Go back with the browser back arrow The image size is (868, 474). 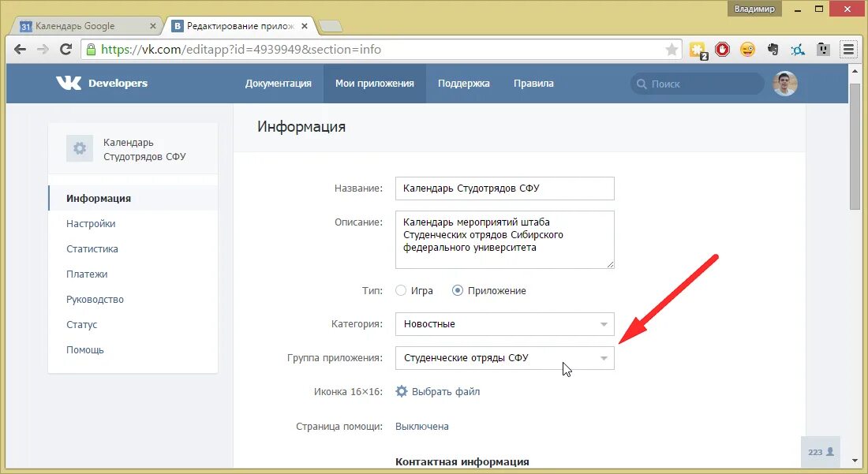[x=20, y=49]
